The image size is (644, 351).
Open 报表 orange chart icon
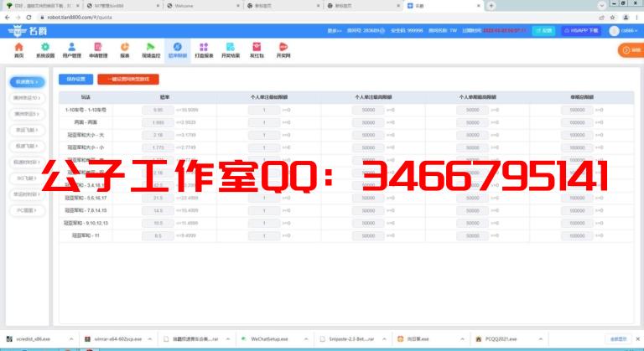click(125, 50)
